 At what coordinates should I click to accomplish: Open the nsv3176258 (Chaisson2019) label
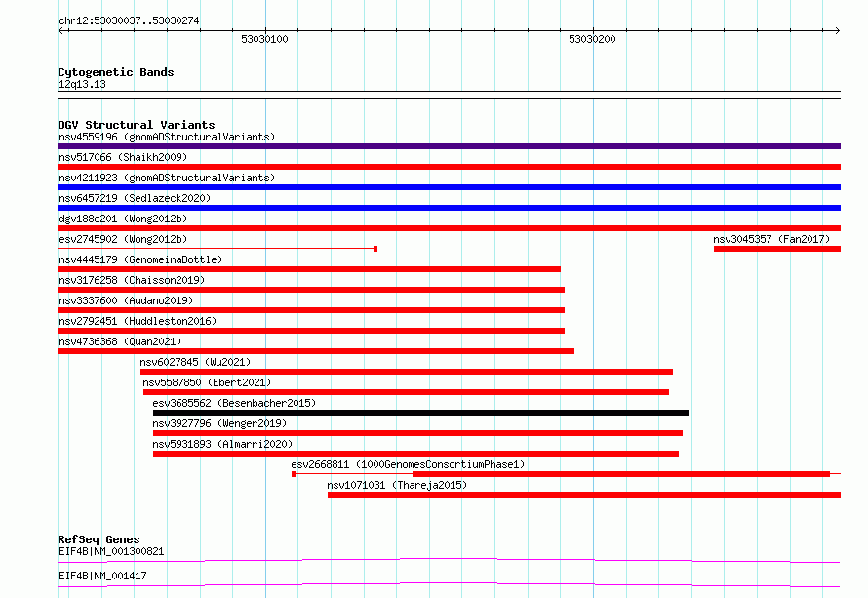(132, 280)
